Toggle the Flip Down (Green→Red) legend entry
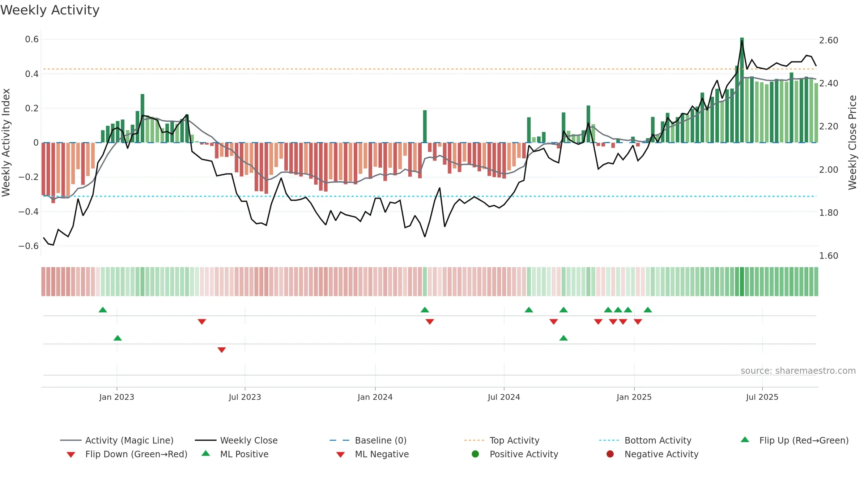868x488 pixels. [127, 454]
